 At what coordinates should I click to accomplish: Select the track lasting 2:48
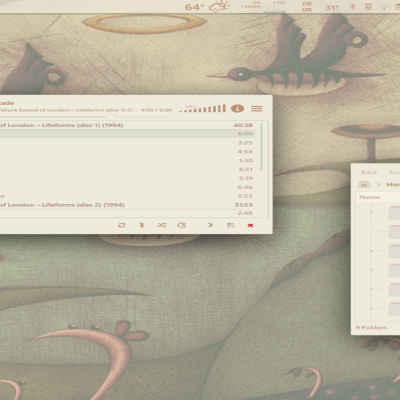click(x=128, y=213)
